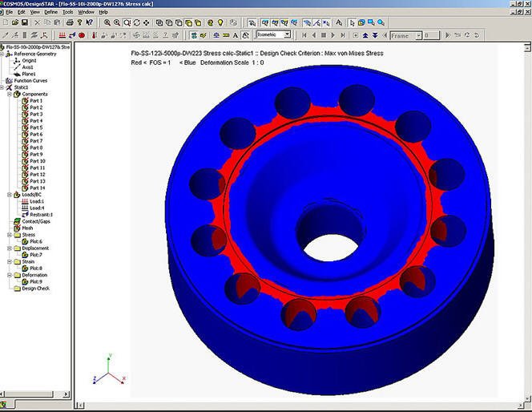Open the Frame dropdown in animation toolbar

[x=419, y=35]
